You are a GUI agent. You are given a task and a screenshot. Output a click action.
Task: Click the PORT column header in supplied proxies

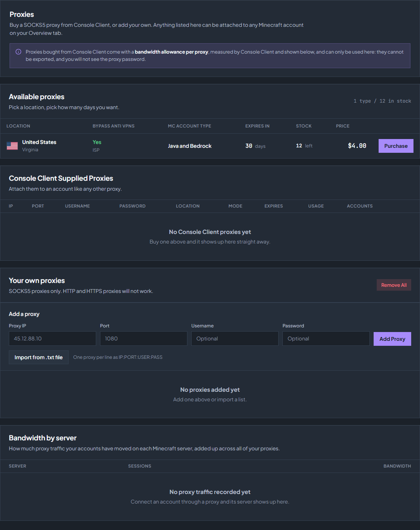coord(38,206)
